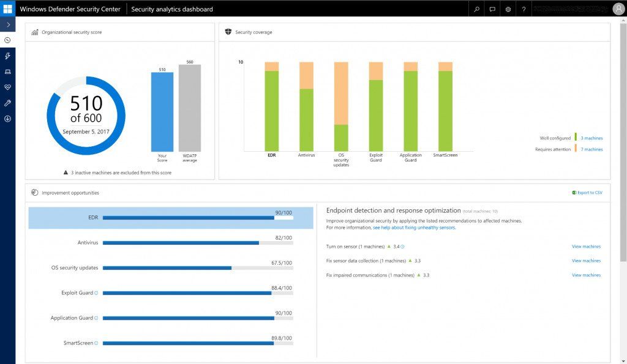Image resolution: width=627 pixels, height=364 pixels.
Task: Export improvement opportunities to CSV
Action: point(585,192)
